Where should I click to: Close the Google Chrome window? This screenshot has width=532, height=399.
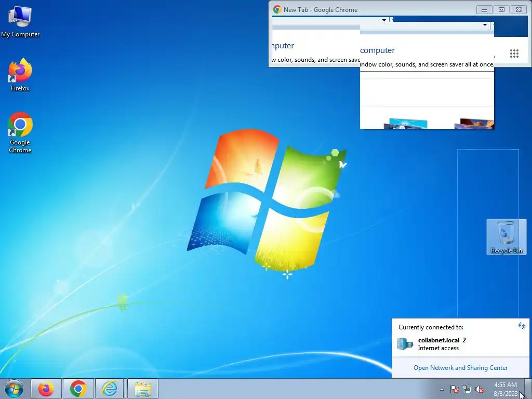click(519, 10)
